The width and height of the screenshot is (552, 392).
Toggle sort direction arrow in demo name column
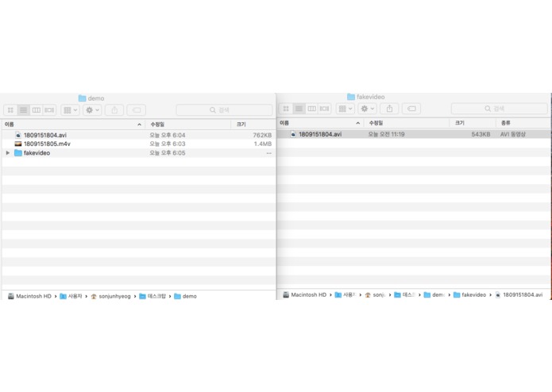pos(140,125)
